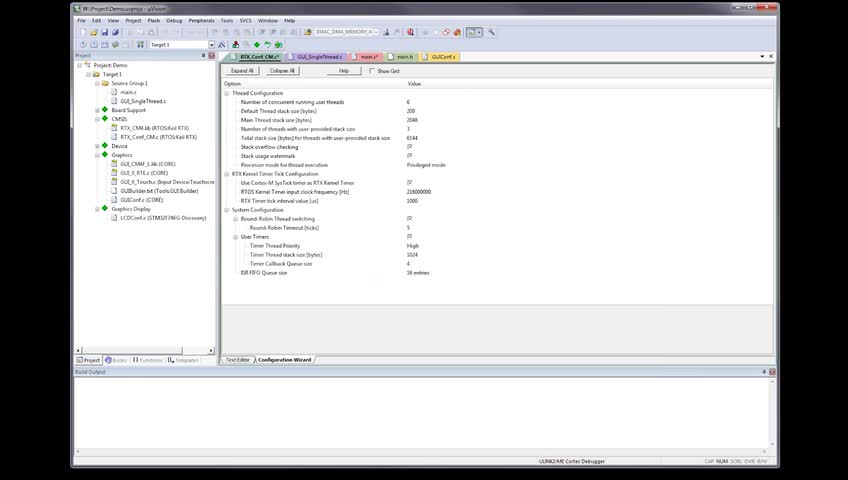The height and width of the screenshot is (480, 848).
Task: Save the current file with disk icon
Action: [104, 32]
